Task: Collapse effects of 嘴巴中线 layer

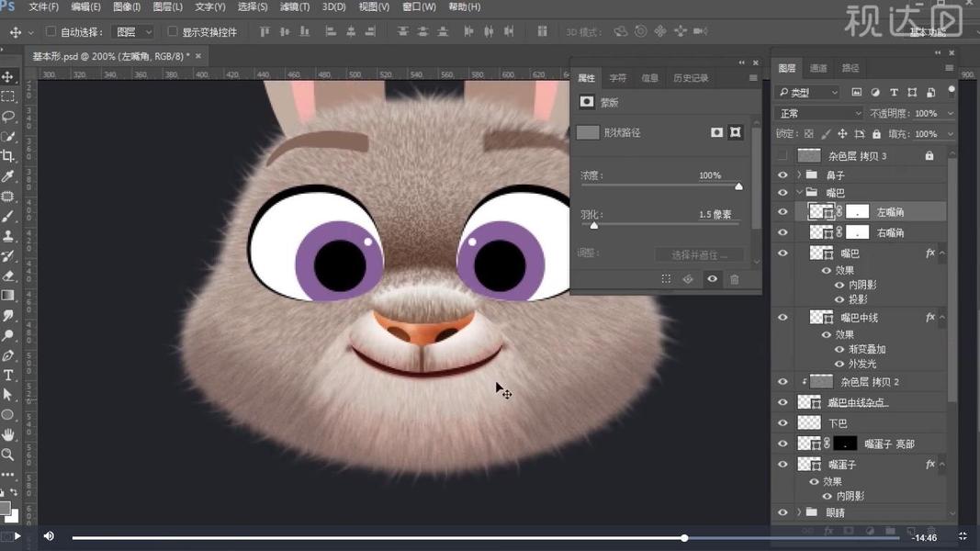Action: tap(941, 318)
